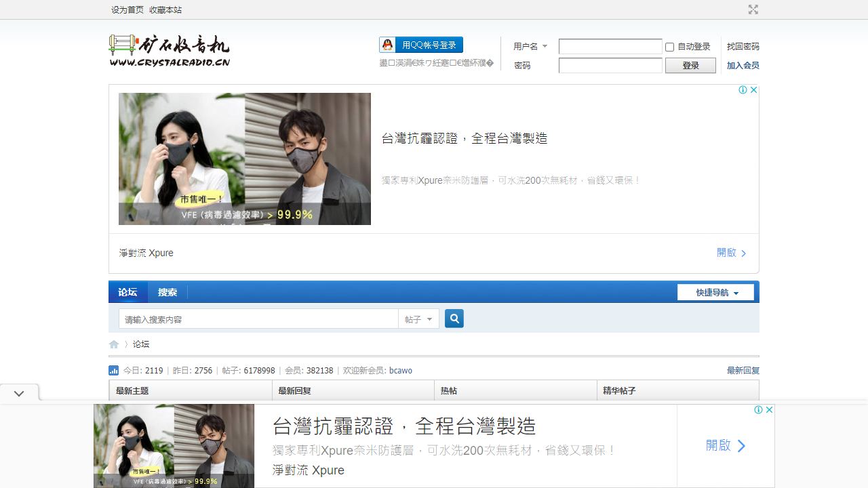Viewport: 868px width, 488px height.
Task: Expand the 快捷导航 quick navigation menu
Action: [x=715, y=293]
